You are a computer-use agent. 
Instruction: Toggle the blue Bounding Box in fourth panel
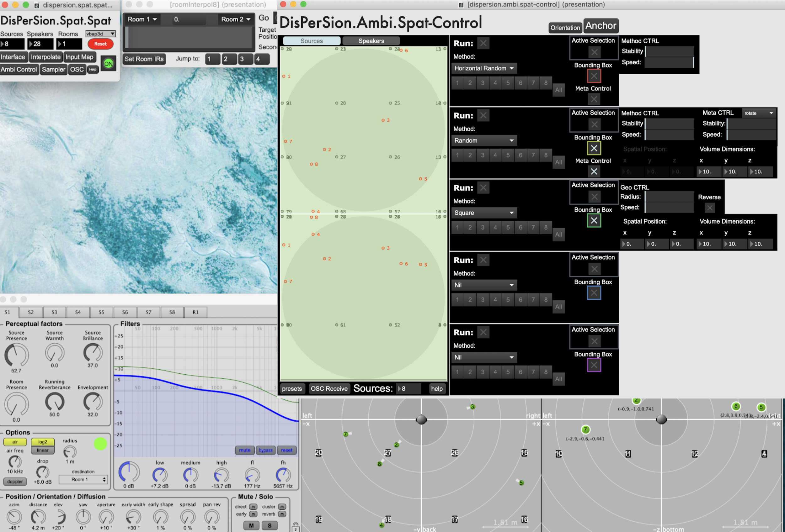(594, 293)
